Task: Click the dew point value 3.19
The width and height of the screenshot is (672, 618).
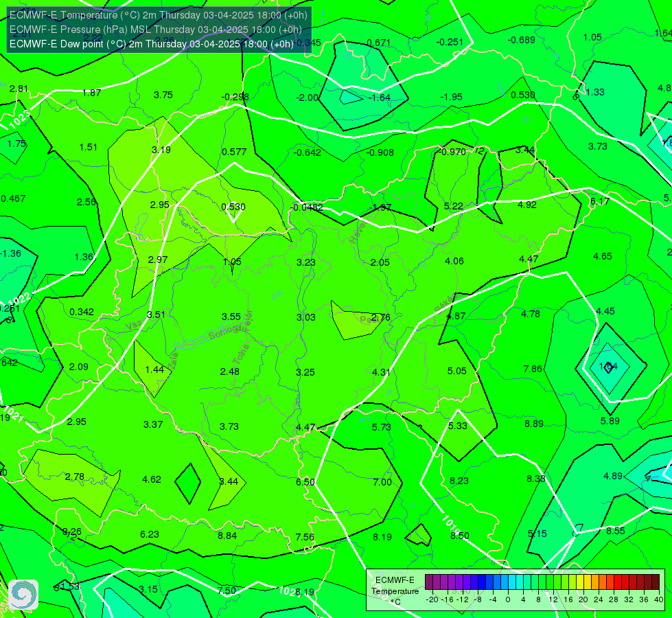Action: 161,150
